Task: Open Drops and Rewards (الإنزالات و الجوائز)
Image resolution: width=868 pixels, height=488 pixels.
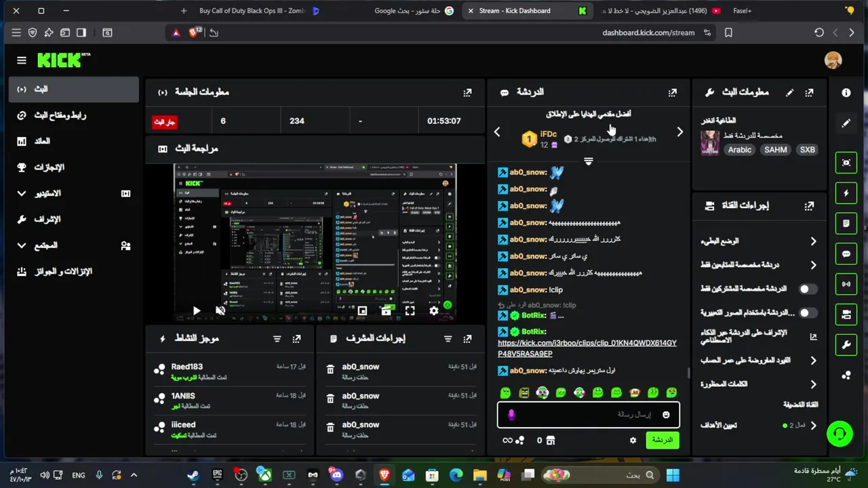Action: (x=73, y=271)
